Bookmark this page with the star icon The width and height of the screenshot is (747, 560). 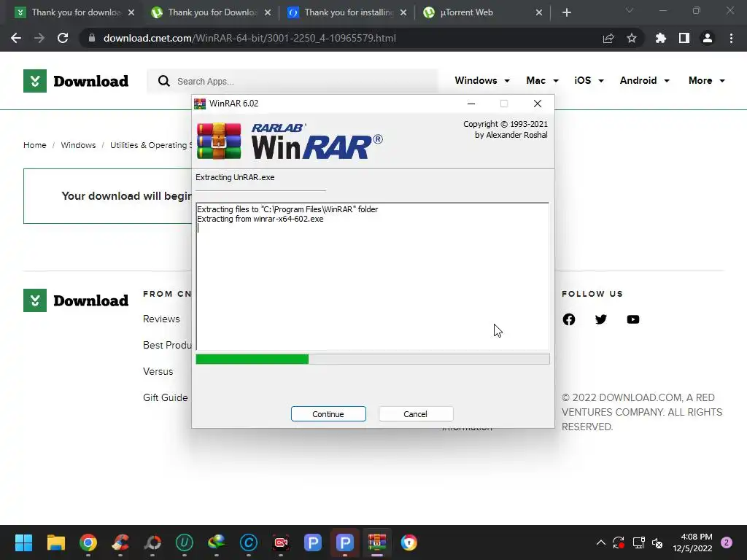click(x=632, y=38)
